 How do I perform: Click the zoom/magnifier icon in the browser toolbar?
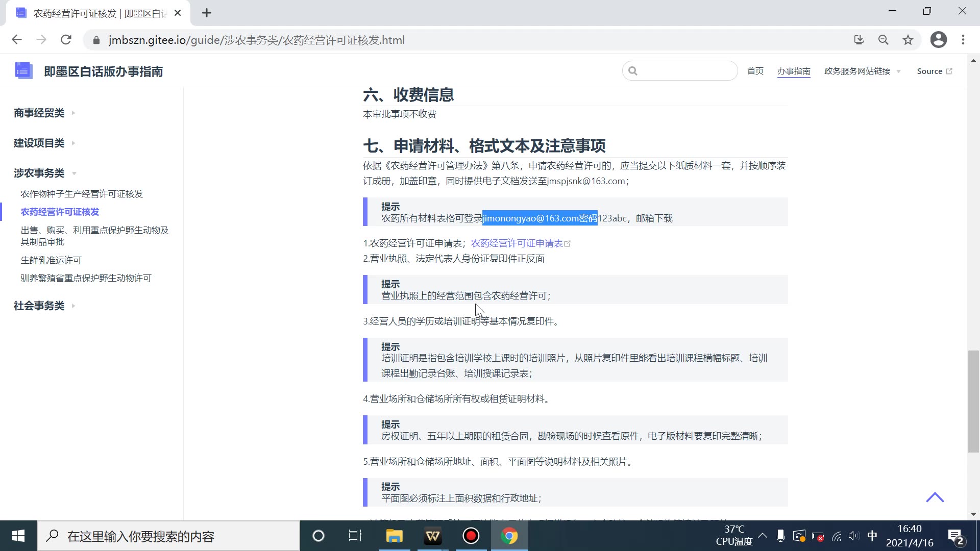883,40
